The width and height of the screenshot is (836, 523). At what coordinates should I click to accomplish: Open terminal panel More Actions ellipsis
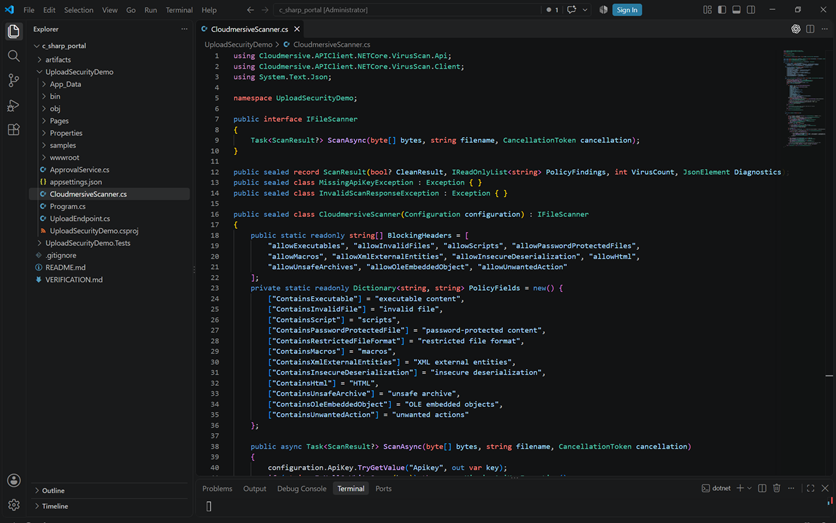tap(791, 488)
